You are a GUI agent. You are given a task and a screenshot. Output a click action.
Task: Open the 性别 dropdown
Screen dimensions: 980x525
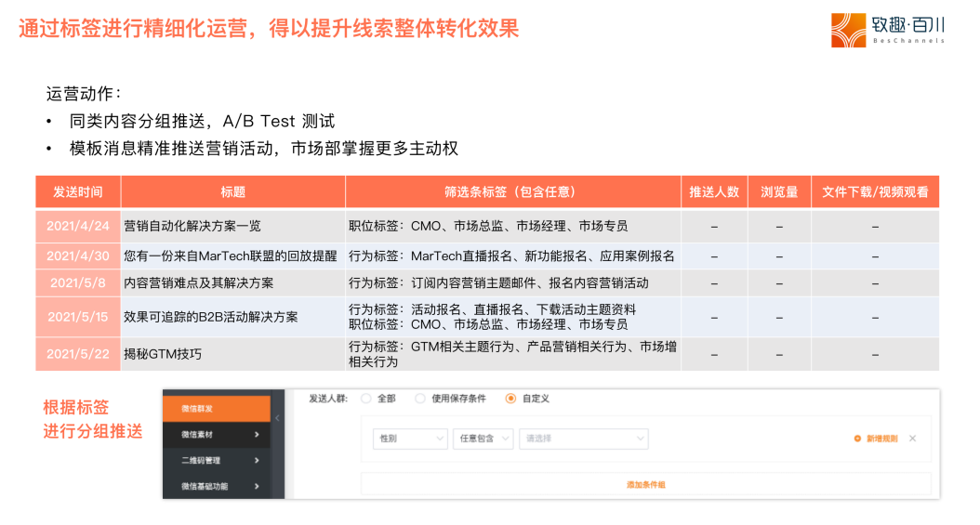point(410,439)
